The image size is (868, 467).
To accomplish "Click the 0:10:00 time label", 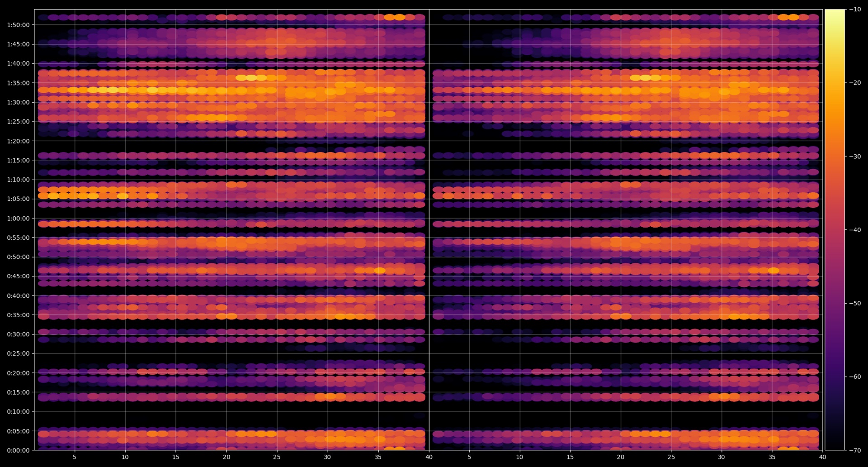I will click(18, 412).
